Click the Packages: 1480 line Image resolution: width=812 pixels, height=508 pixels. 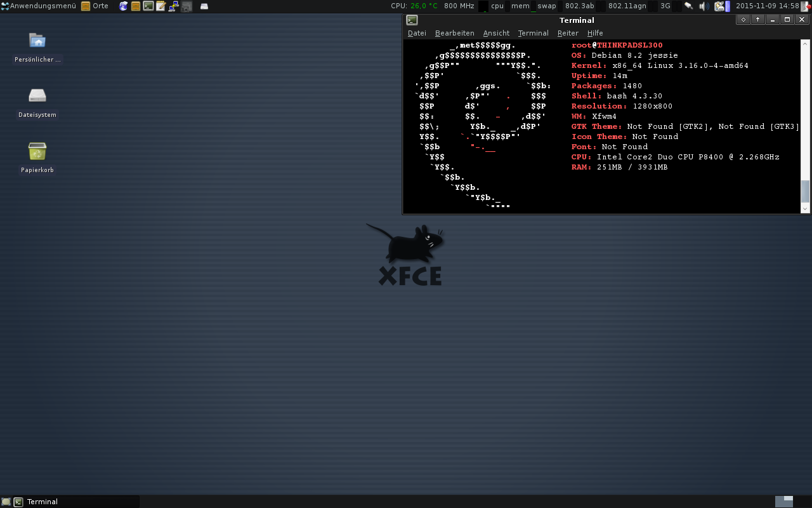(x=606, y=86)
